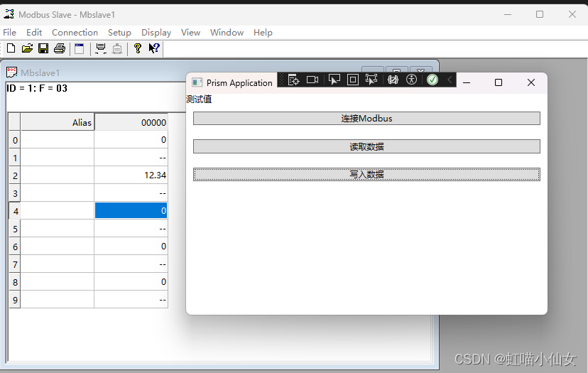
Task: Click the Mbslave1 document window icon
Action: pyautogui.click(x=11, y=72)
